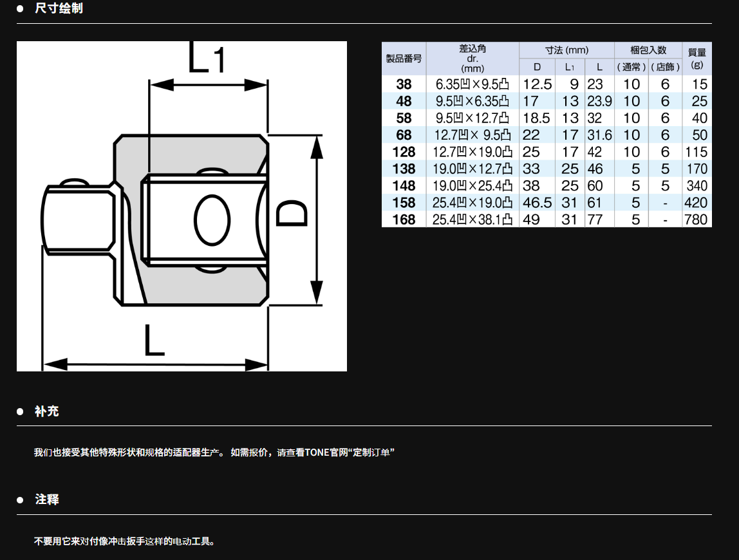739x560 pixels.
Task: Select product number 38 in the table
Action: tap(404, 84)
